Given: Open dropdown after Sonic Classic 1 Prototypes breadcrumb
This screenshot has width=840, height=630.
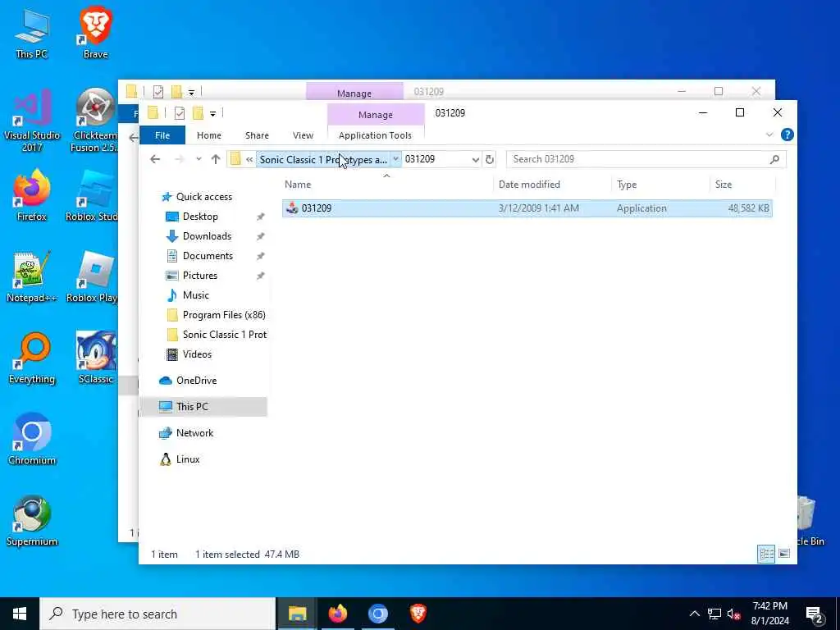Looking at the screenshot, I should tap(395, 159).
